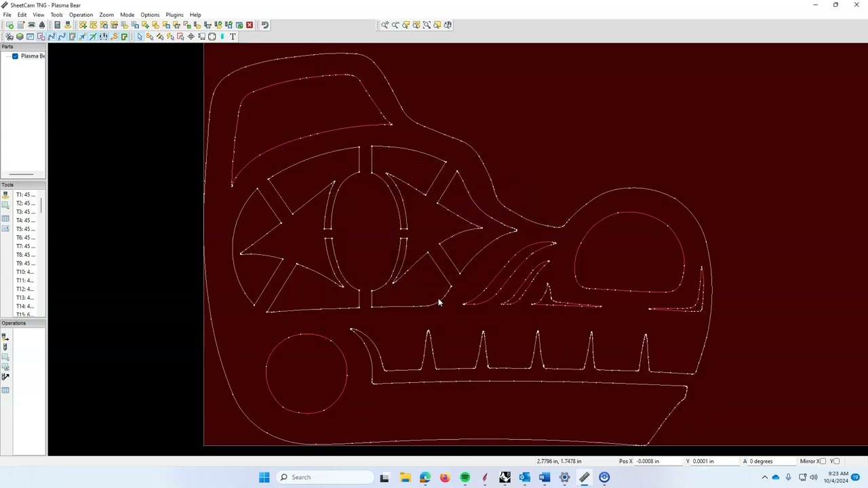Toggle the show start points S icon

(114, 37)
